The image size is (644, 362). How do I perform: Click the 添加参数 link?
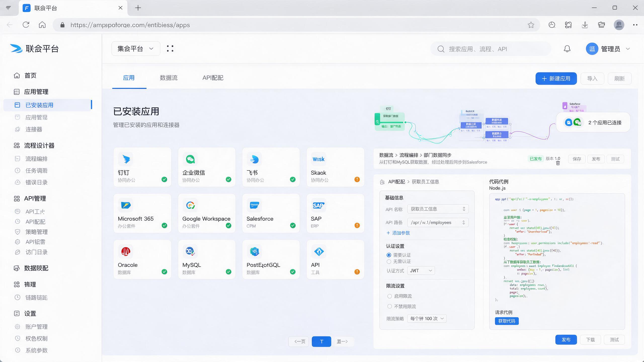click(398, 233)
